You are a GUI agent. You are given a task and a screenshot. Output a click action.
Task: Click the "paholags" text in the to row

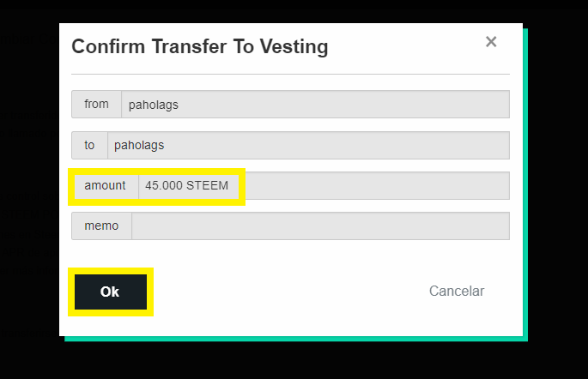[139, 146]
